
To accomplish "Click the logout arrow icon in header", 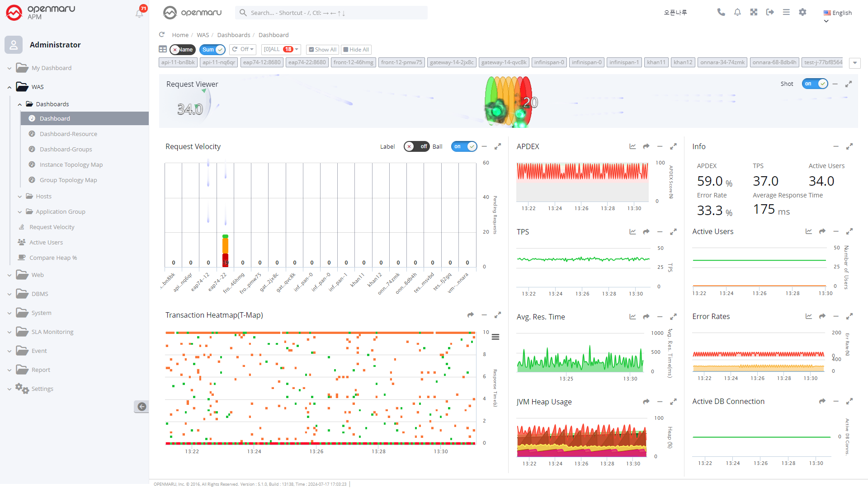I will 770,12.
